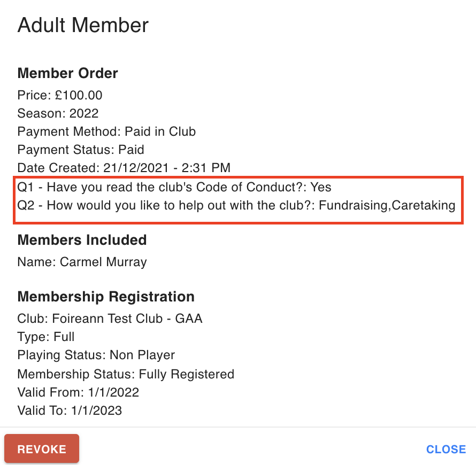Click the Price: £100.00 line

tap(60, 95)
